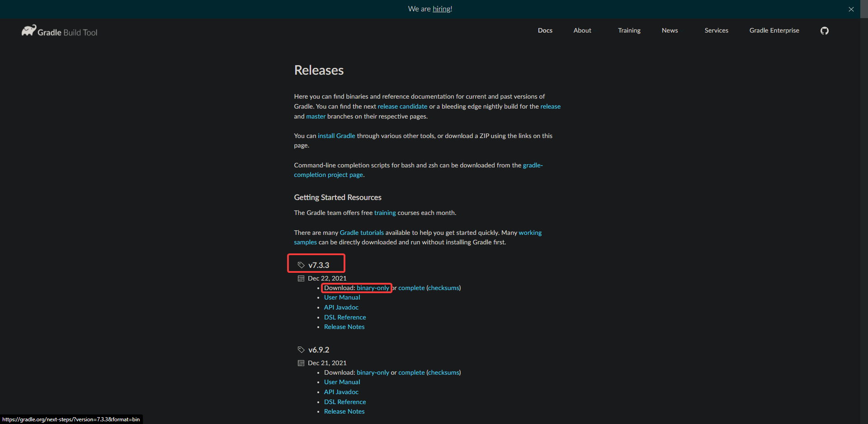Click the Getting Started Resources heading
The width and height of the screenshot is (868, 424).
(x=338, y=197)
